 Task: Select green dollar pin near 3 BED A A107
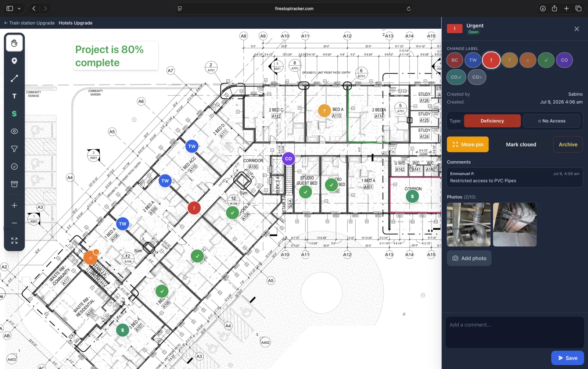pyautogui.click(x=122, y=330)
